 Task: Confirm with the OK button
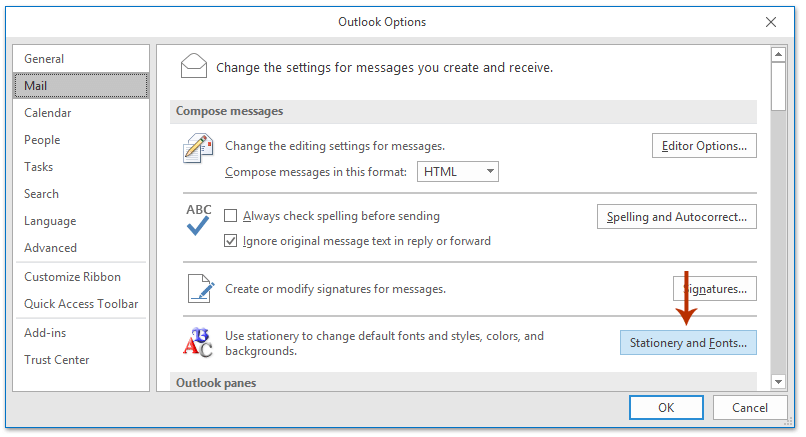(666, 407)
